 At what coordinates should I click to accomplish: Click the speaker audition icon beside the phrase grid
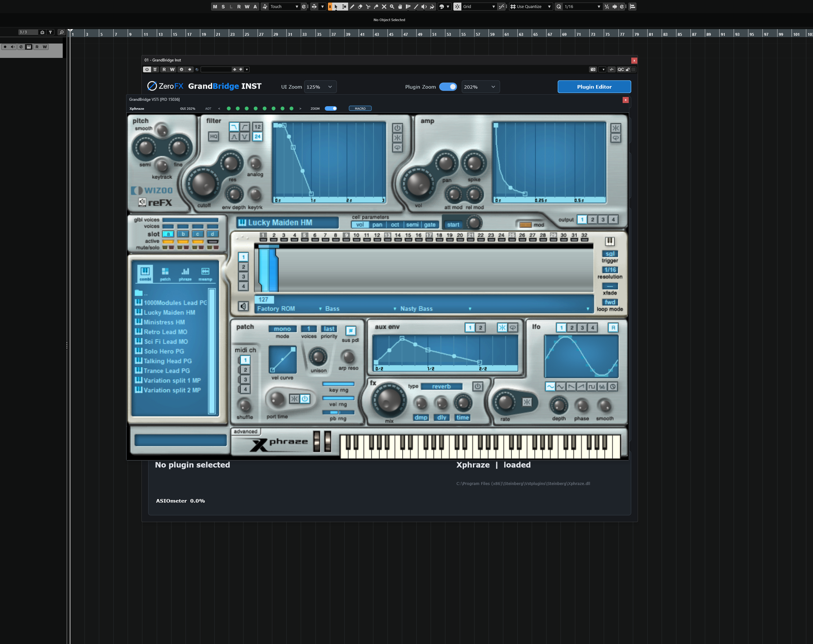click(243, 306)
